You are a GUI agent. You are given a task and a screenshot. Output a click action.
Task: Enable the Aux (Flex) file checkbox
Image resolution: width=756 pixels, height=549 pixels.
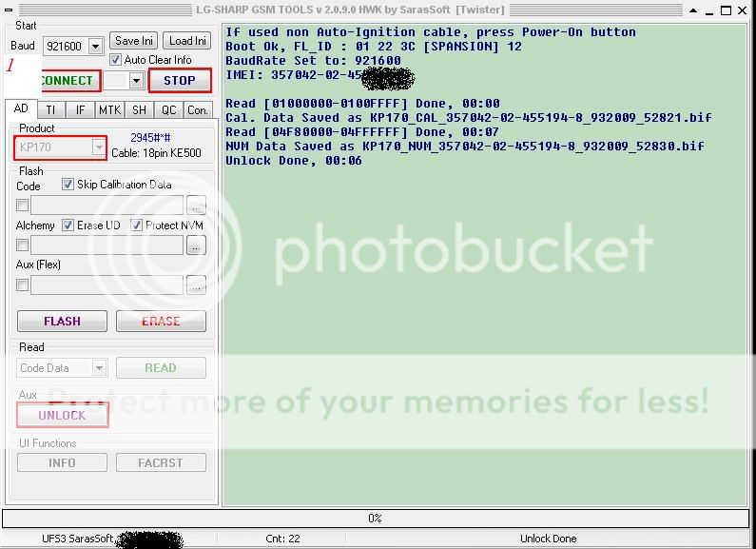[22, 285]
